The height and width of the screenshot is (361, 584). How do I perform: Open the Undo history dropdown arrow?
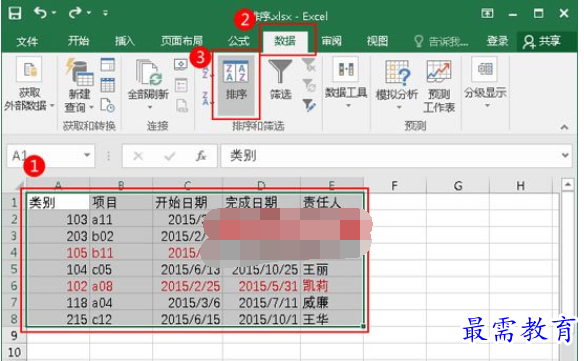tap(54, 13)
